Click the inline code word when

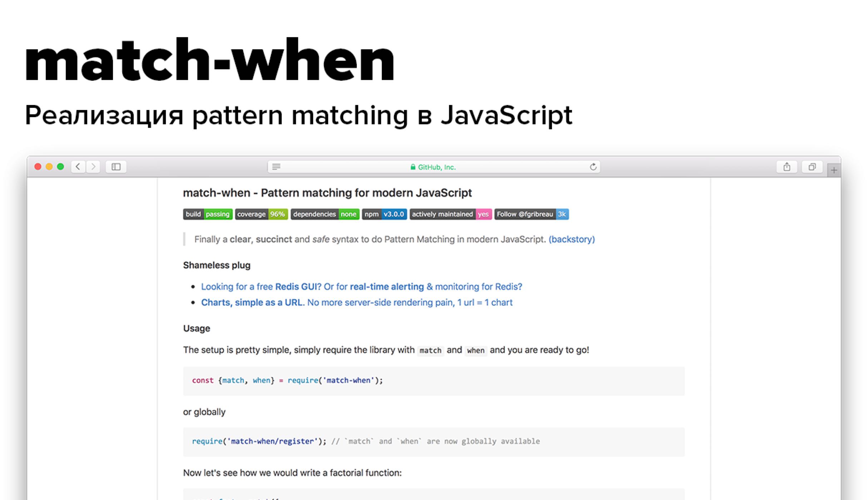[x=476, y=350]
